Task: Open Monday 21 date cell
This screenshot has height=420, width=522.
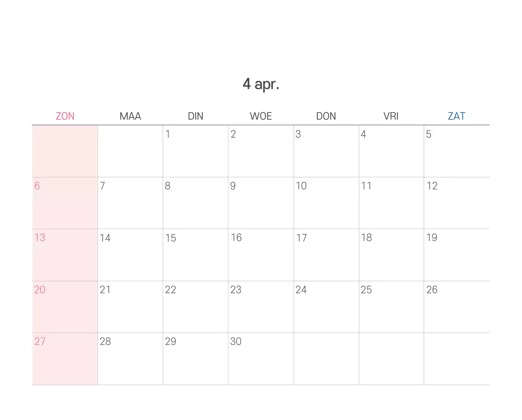Action: click(x=130, y=306)
